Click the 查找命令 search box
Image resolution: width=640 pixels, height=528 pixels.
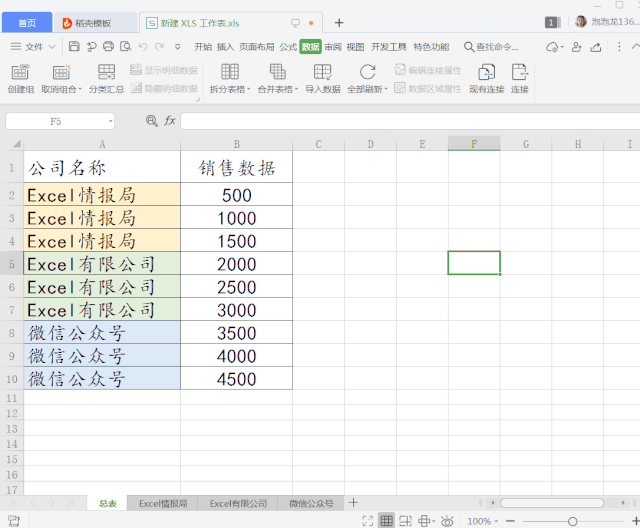coord(491,47)
